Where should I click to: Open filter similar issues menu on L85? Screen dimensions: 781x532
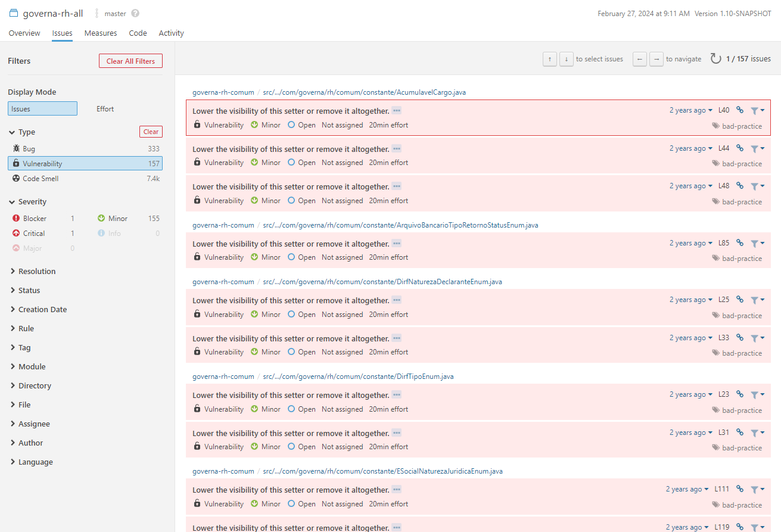[757, 243]
